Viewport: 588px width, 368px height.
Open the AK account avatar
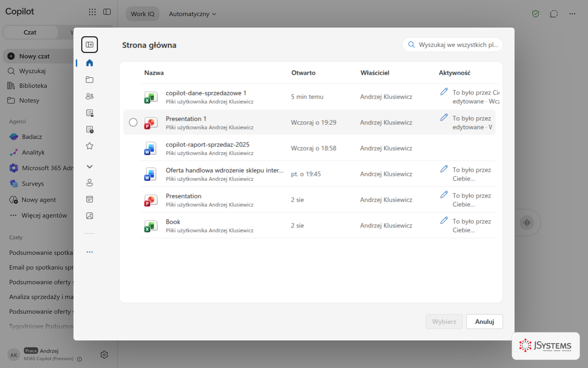click(x=14, y=355)
